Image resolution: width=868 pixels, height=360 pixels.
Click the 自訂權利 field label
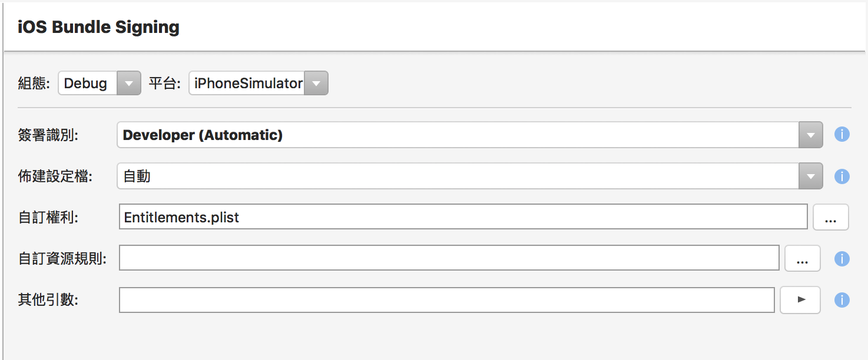[x=49, y=217]
